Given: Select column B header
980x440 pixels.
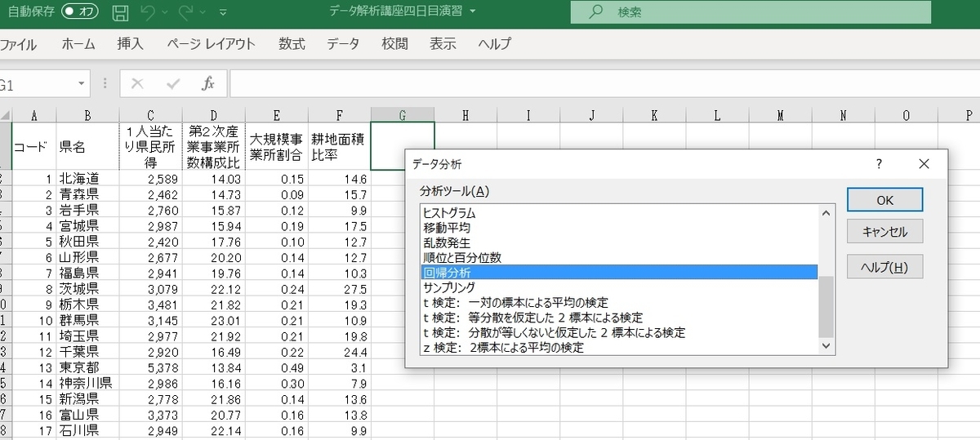Looking at the screenshot, I should pyautogui.click(x=87, y=116).
